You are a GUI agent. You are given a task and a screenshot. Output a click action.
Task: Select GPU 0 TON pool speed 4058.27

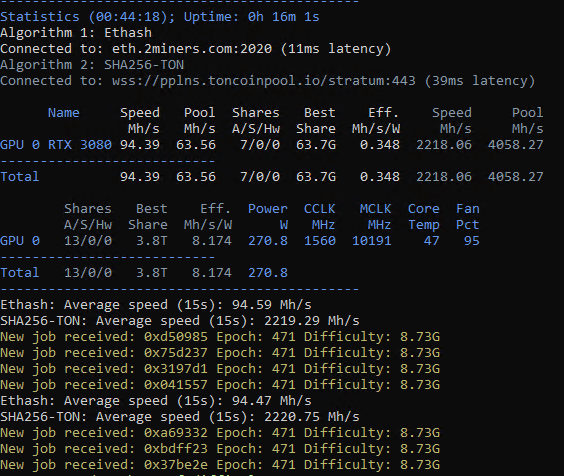click(515, 145)
